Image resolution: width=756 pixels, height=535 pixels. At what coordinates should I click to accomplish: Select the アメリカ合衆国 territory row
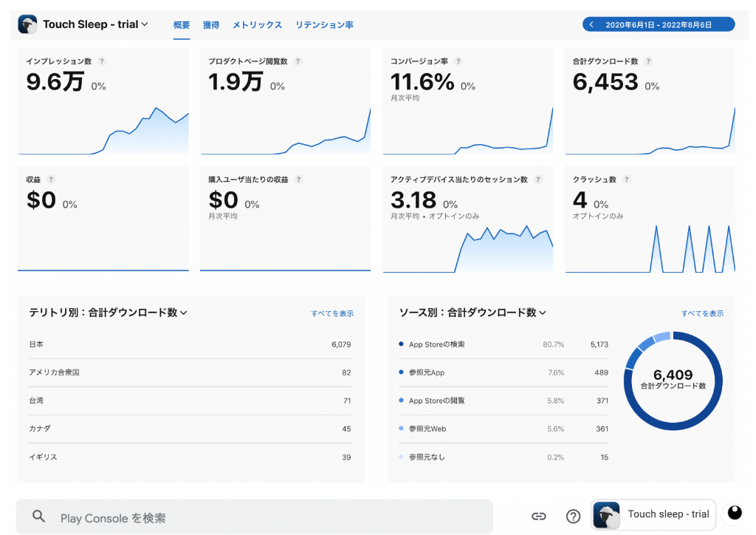pos(190,372)
